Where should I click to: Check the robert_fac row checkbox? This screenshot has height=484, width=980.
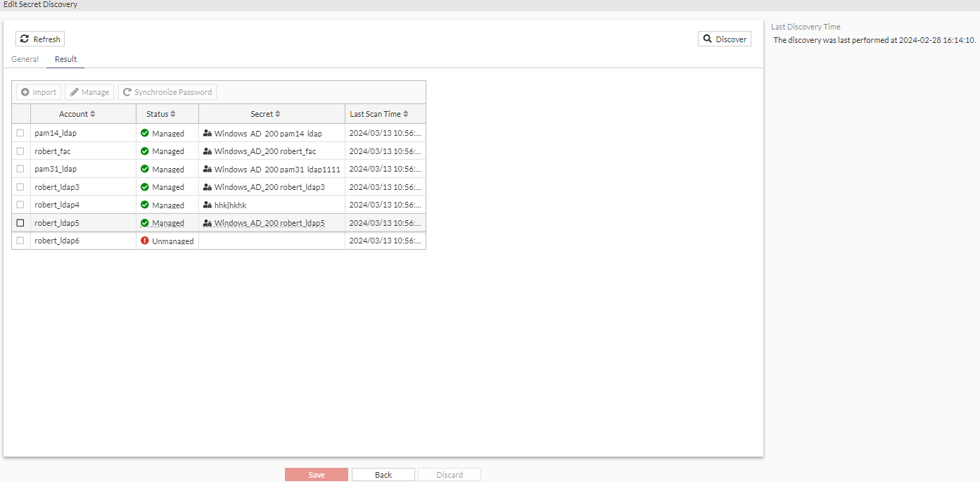(x=20, y=151)
